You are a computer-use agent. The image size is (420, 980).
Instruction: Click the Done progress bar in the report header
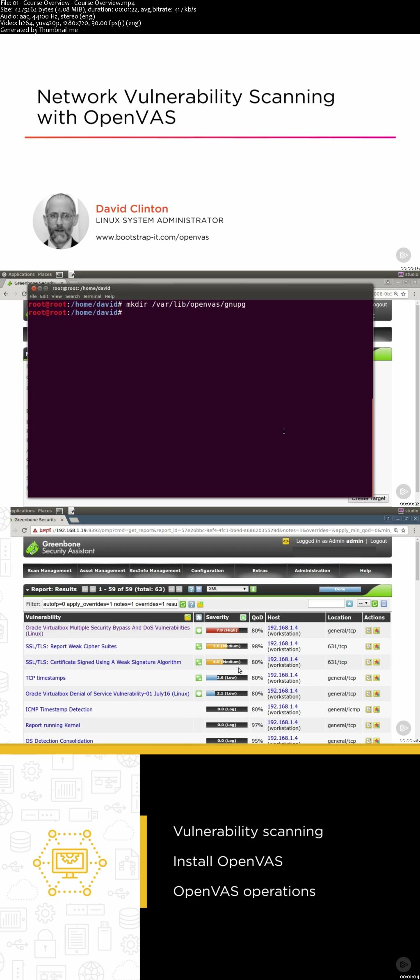(x=340, y=589)
